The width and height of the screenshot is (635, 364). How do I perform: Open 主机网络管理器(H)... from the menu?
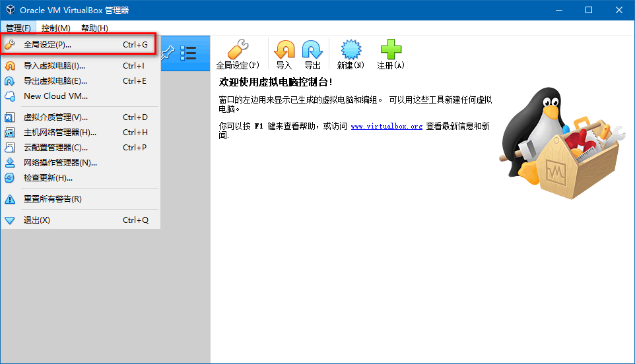80,133
